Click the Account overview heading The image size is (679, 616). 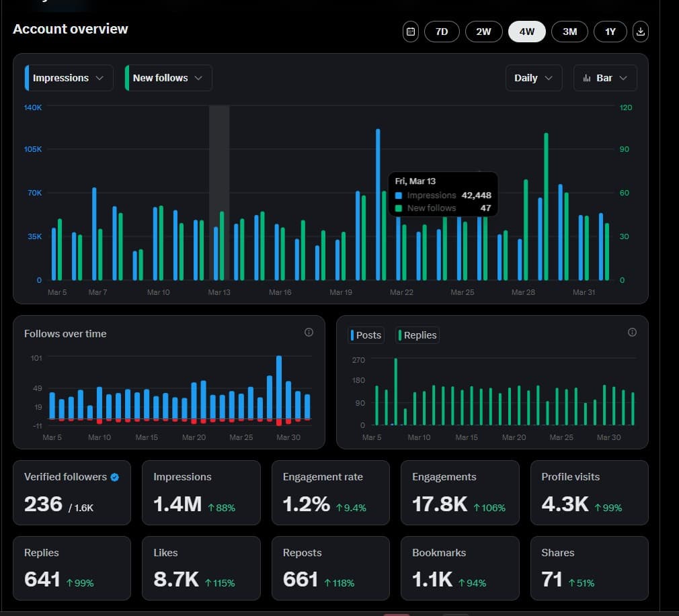point(71,29)
